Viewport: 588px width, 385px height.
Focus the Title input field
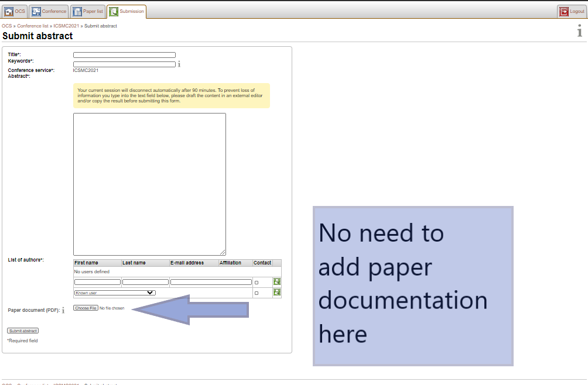(124, 55)
